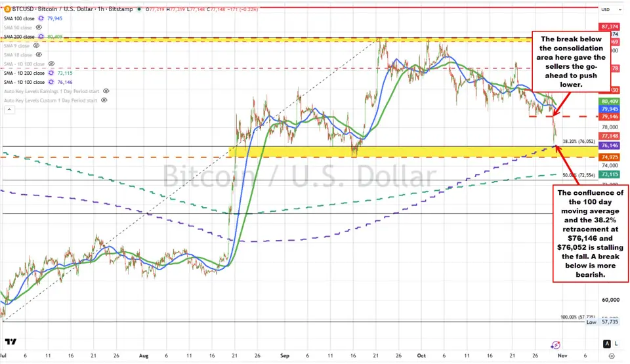The image size is (630, 364).
Task: Open the USD currency dropdown
Action: [611, 10]
